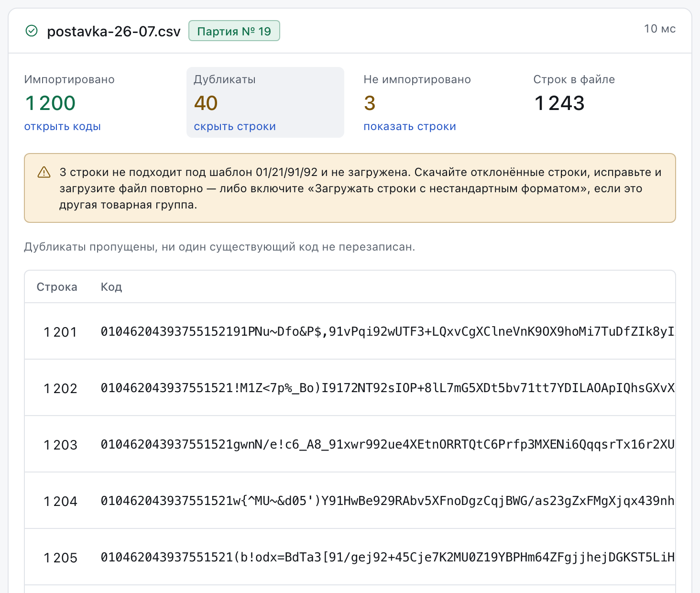
Task: Click the «Строк в файле» label
Action: [x=574, y=79]
